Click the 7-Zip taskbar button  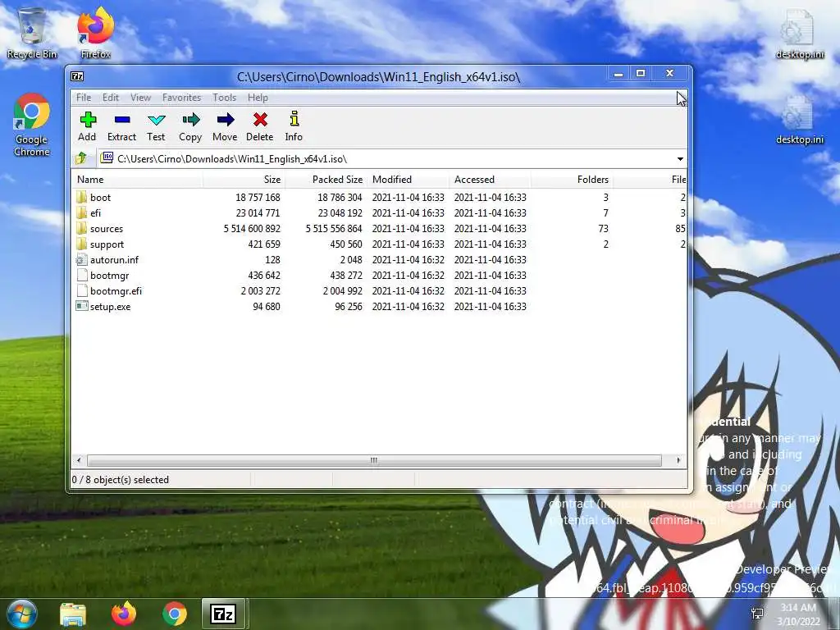(x=224, y=614)
